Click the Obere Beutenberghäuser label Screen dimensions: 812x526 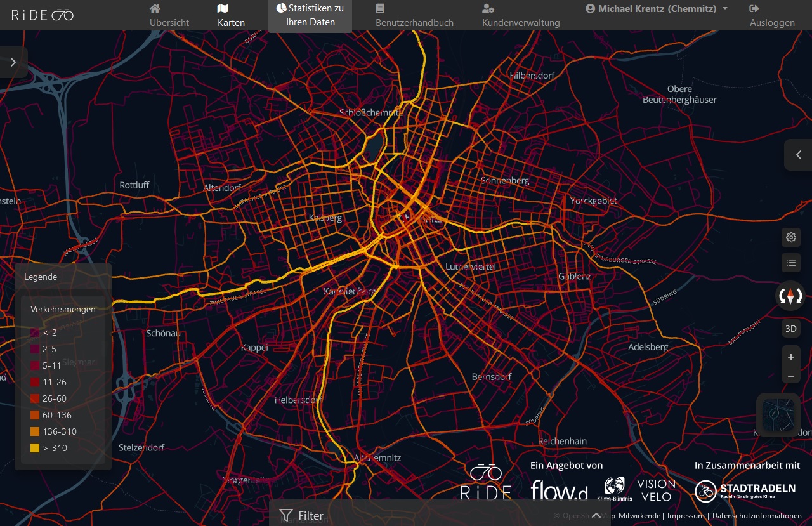[679, 94]
